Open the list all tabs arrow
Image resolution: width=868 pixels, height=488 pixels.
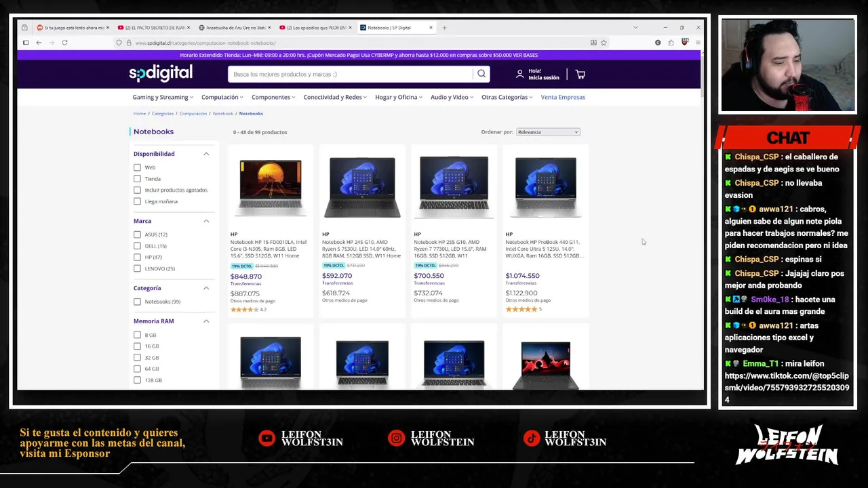(x=635, y=28)
